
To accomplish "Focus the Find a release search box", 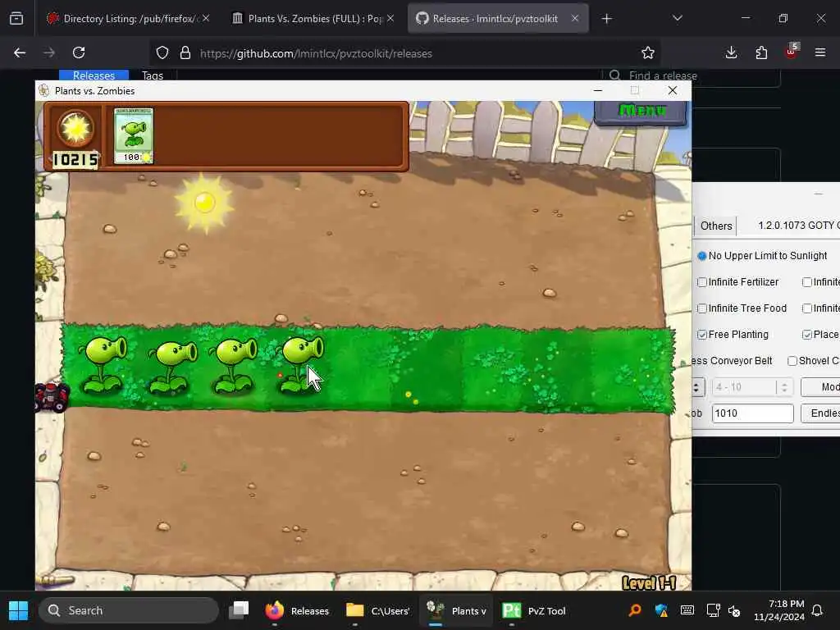I will 691,76.
